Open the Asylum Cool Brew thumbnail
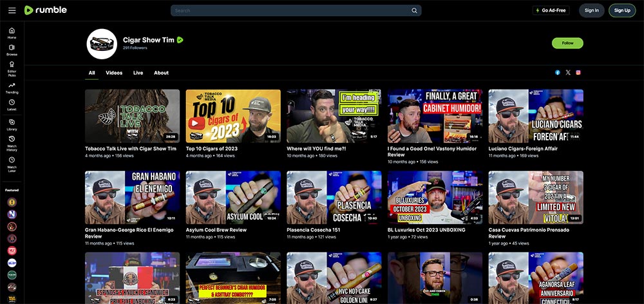The height and width of the screenshot is (304, 644). (x=233, y=197)
